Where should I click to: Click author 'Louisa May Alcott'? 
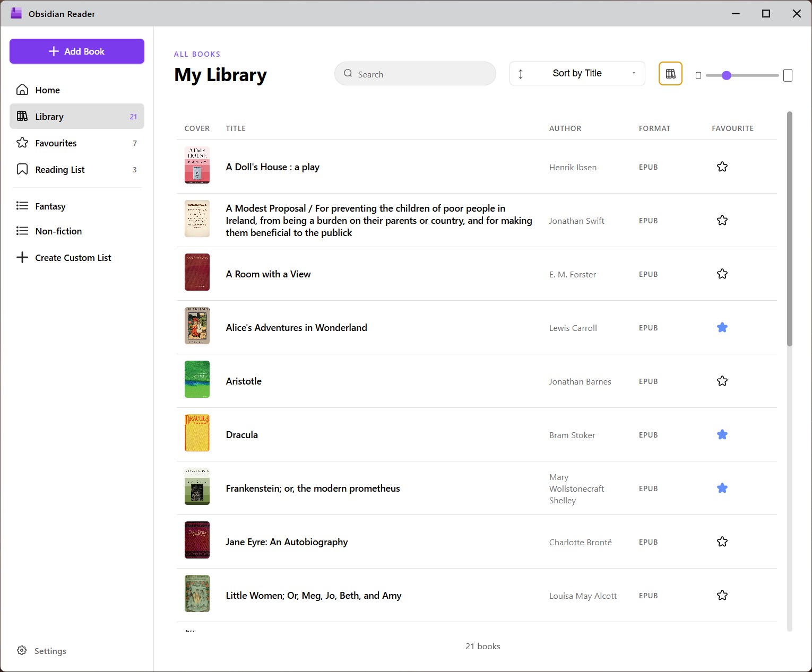[583, 596]
